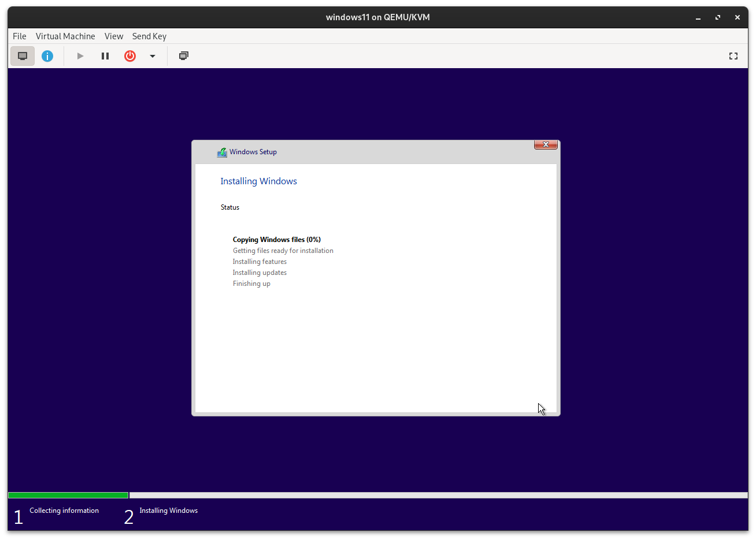The image size is (756, 540).
Task: Restore the QEMU/KVM window size
Action: pyautogui.click(x=718, y=17)
